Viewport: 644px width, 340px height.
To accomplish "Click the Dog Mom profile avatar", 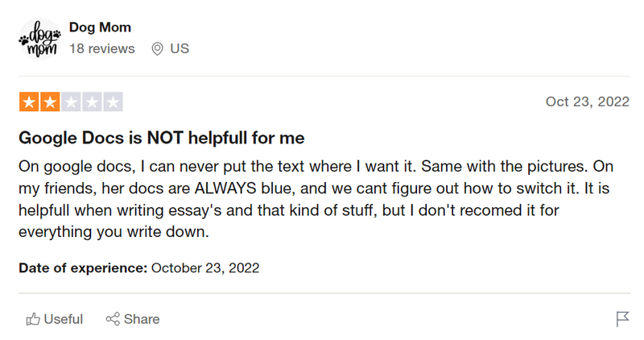I will (x=39, y=39).
